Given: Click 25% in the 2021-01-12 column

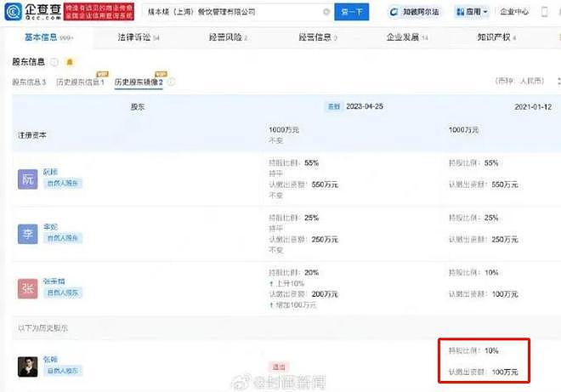Looking at the screenshot, I should point(491,218).
